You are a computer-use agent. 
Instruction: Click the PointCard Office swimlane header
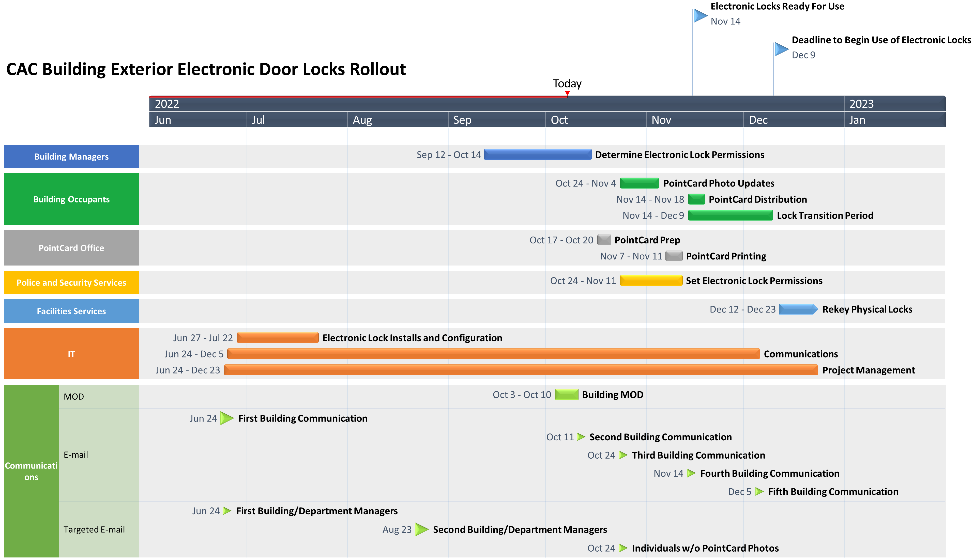(x=72, y=248)
